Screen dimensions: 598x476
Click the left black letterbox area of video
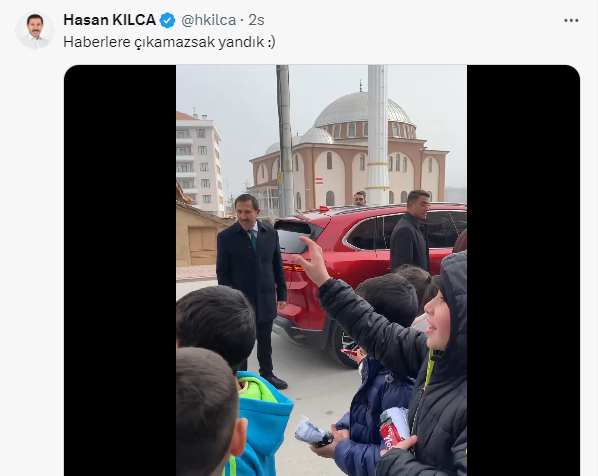tap(120, 270)
